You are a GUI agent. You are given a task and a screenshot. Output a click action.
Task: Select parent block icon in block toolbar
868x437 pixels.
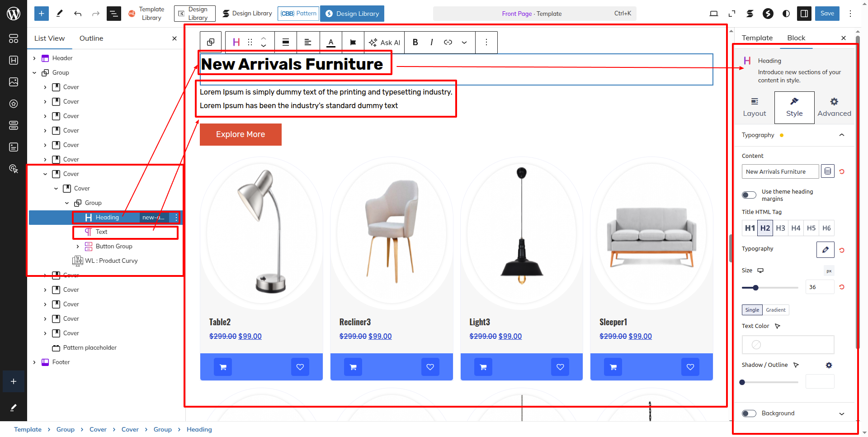click(x=211, y=42)
